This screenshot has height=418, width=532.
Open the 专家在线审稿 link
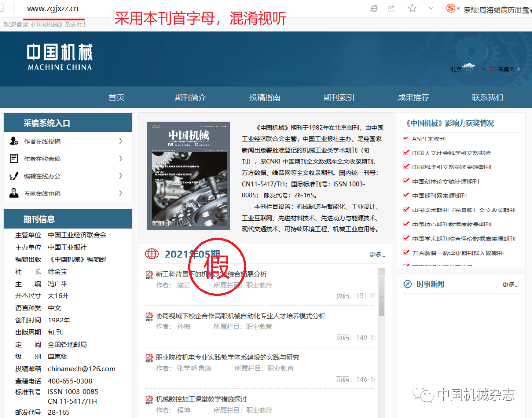(42, 193)
